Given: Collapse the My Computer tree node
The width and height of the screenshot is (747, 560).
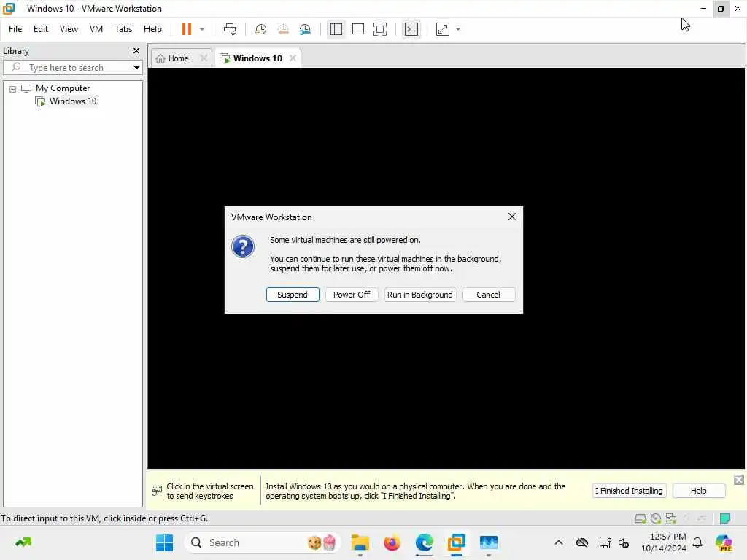Looking at the screenshot, I should pyautogui.click(x=13, y=88).
